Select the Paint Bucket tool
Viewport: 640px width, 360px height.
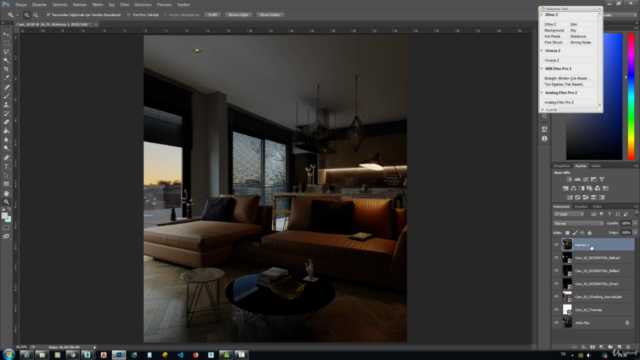click(6, 131)
